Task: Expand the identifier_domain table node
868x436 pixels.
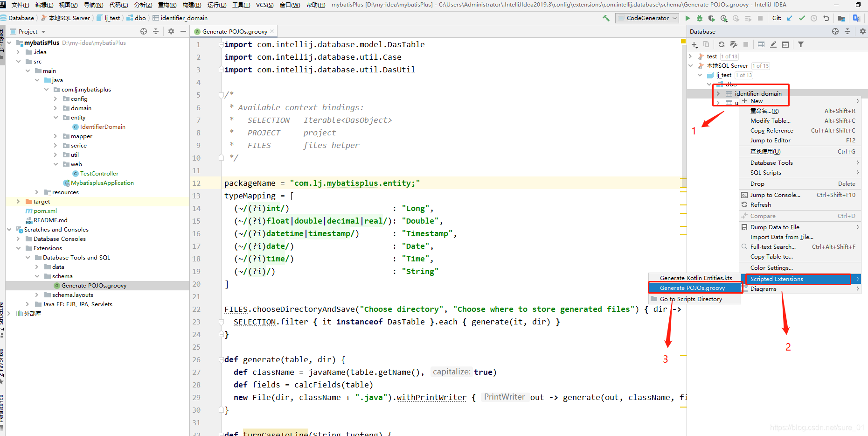Action: point(718,93)
